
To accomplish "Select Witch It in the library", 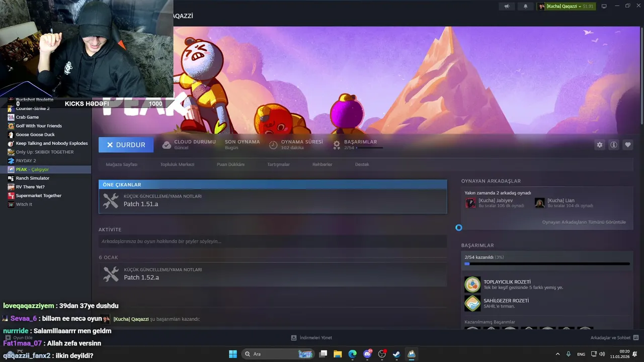I will [24, 204].
